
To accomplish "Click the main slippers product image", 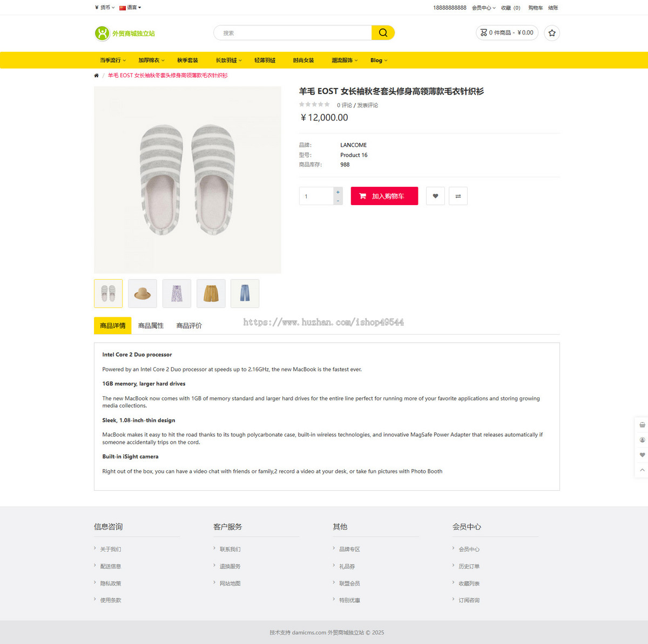I will coord(187,180).
